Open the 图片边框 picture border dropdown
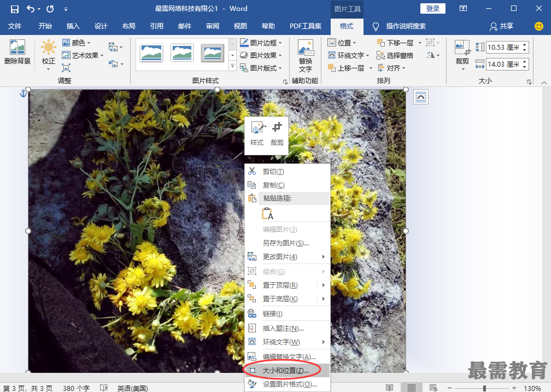The width and height of the screenshot is (551, 392). [x=261, y=43]
